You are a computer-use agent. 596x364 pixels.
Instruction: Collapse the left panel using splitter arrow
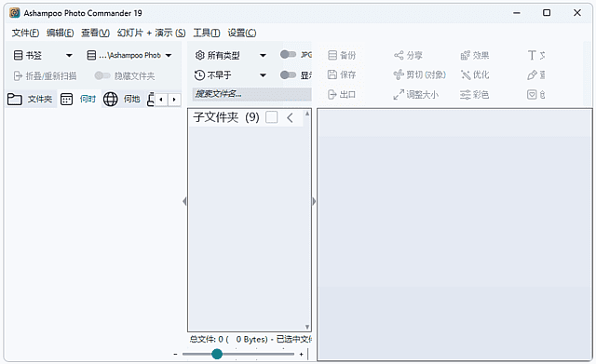click(184, 201)
